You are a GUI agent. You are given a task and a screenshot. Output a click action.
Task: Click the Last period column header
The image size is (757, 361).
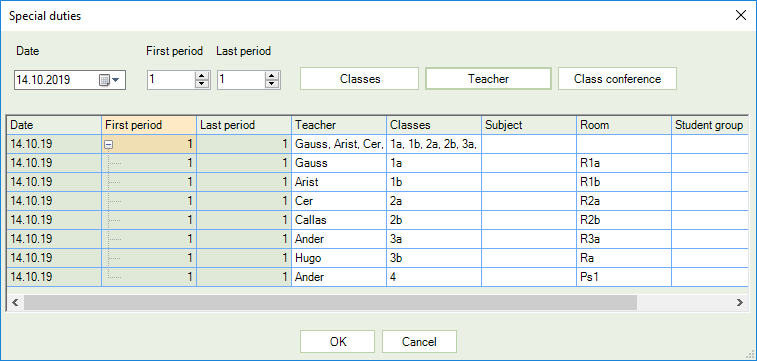click(x=244, y=125)
